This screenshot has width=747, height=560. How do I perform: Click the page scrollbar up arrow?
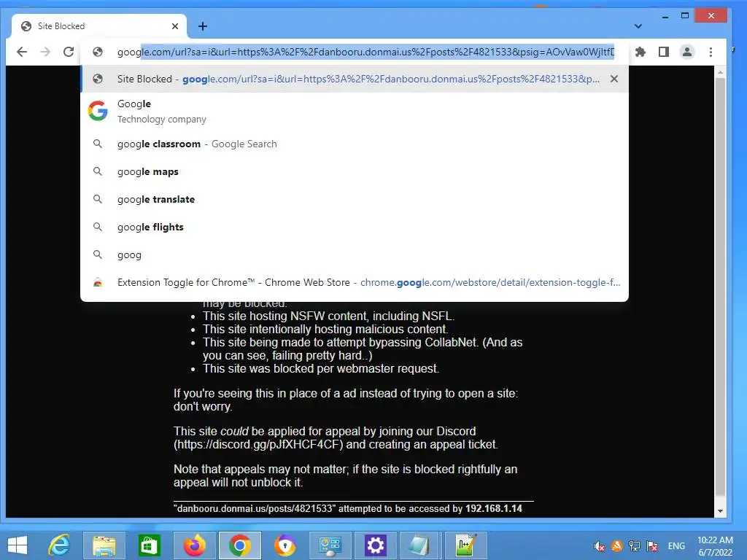[x=720, y=72]
